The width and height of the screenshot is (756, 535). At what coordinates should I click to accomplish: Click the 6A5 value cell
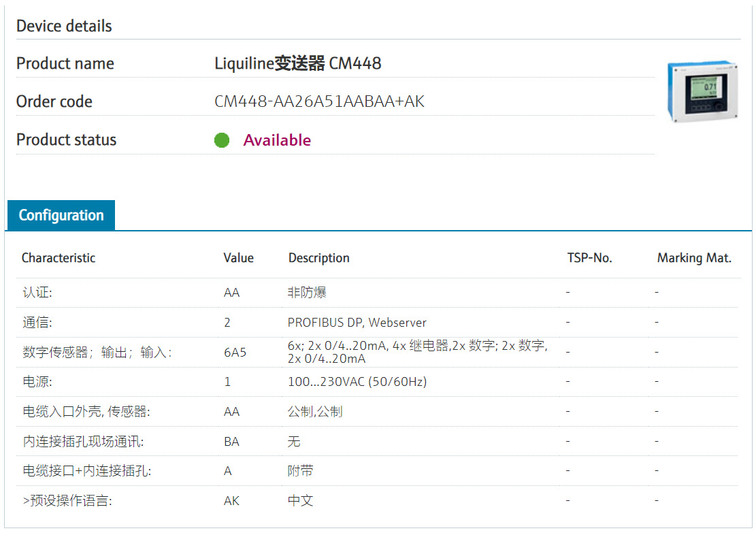(x=235, y=353)
